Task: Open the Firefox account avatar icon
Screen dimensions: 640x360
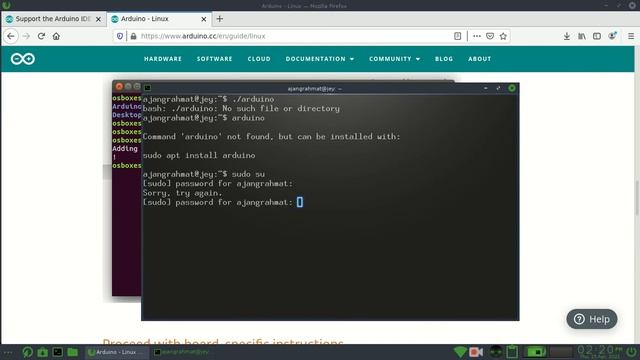Action: tap(612, 36)
